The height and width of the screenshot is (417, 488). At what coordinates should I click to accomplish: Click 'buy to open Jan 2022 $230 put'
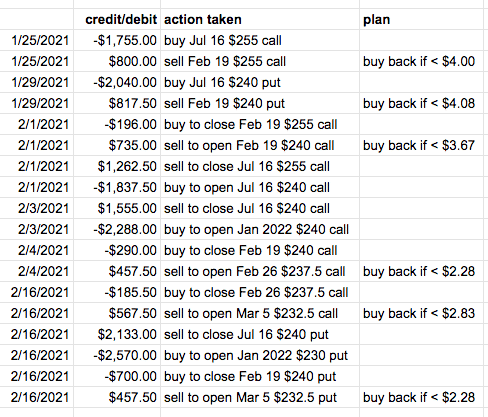pyautogui.click(x=260, y=355)
